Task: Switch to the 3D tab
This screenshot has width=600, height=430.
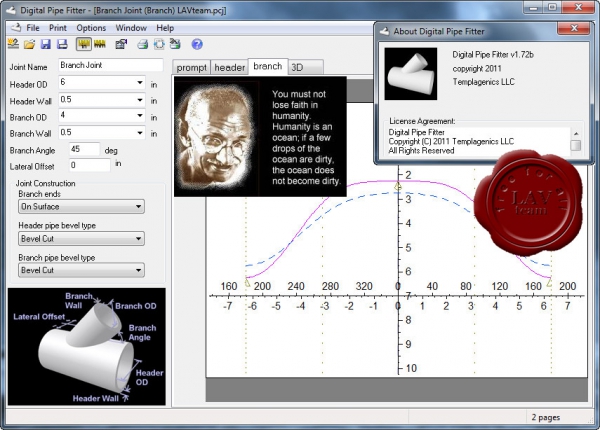Action: pyautogui.click(x=305, y=68)
